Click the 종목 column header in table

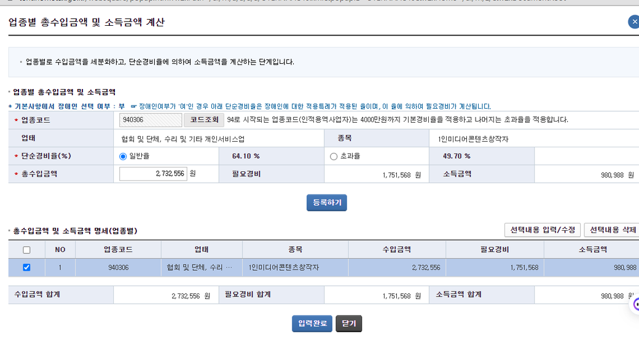295,250
